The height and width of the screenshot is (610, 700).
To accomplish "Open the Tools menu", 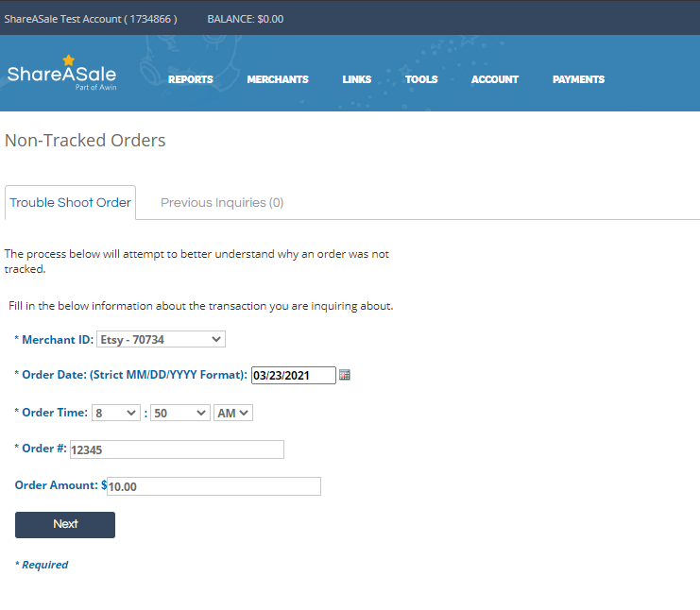I will (421, 79).
